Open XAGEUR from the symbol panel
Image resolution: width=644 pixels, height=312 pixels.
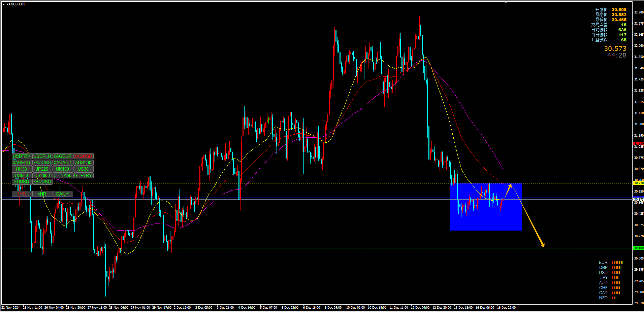63,156
